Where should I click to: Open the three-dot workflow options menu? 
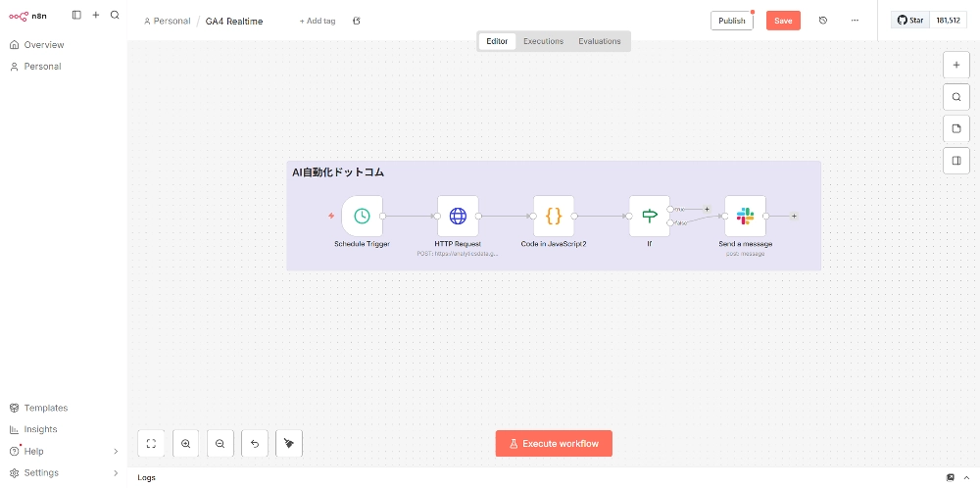[x=855, y=21]
